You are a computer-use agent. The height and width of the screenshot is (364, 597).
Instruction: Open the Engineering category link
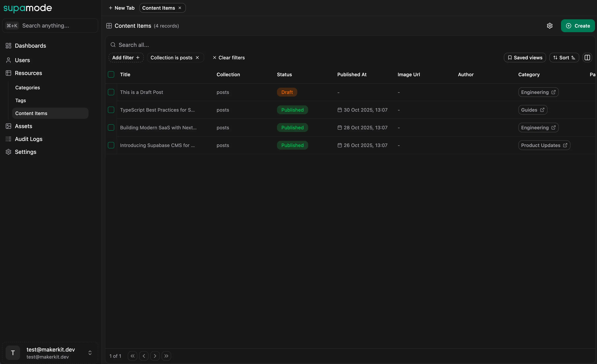538,92
